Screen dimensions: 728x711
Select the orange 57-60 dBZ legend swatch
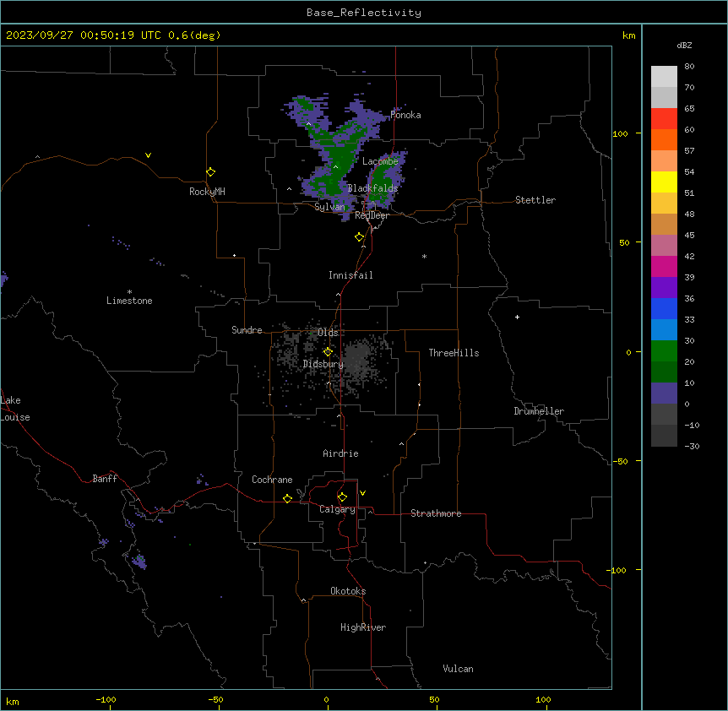tap(664, 139)
